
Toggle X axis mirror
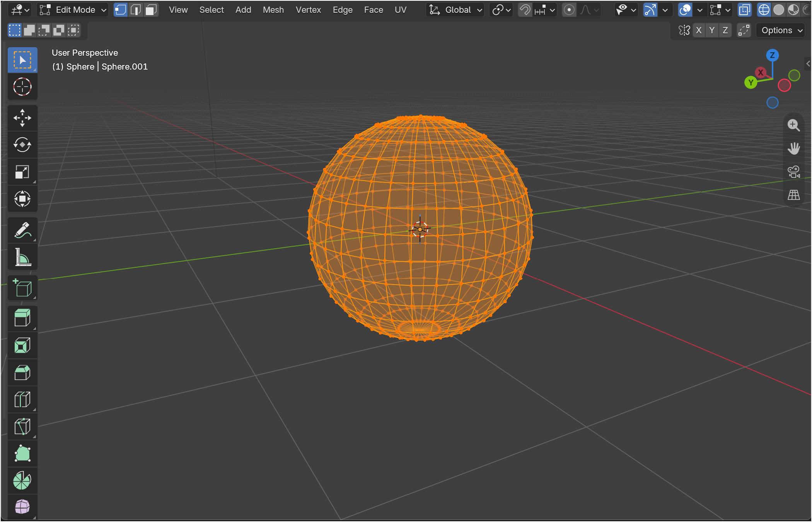click(699, 30)
